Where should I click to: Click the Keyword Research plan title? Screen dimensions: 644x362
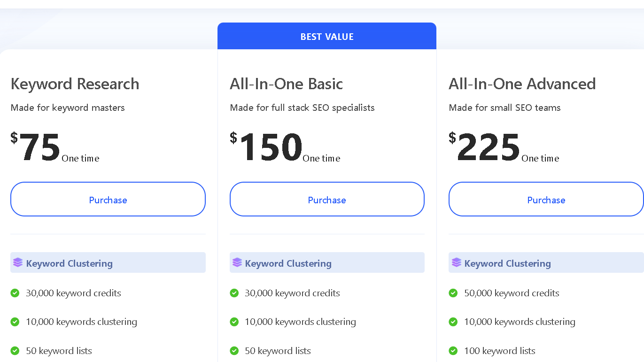75,84
